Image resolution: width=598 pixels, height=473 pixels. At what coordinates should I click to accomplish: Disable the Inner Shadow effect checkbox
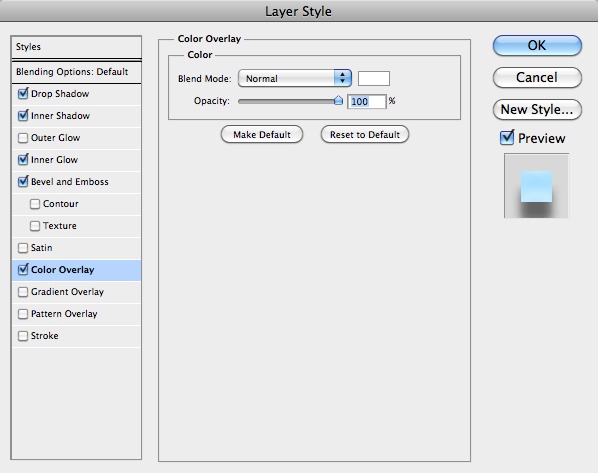23,116
